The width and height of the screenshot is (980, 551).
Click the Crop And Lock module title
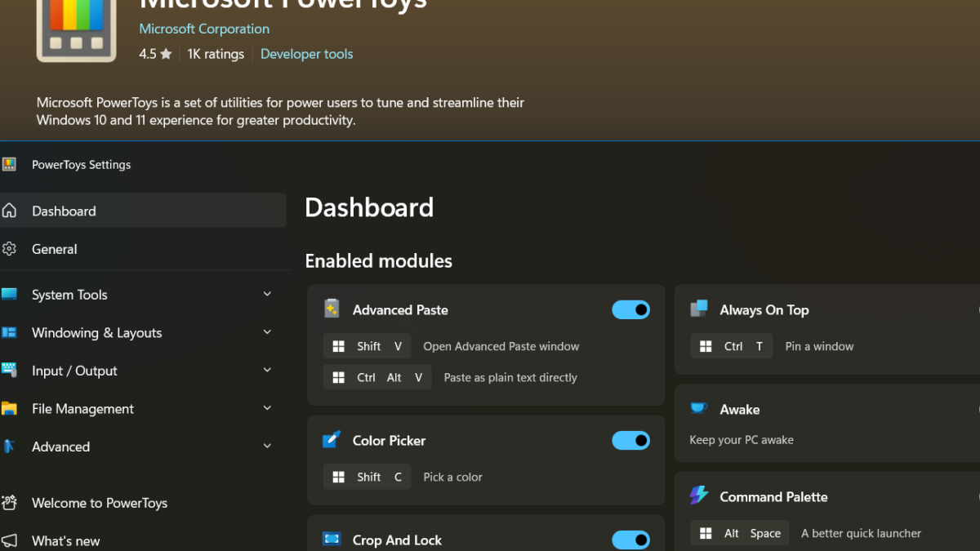coord(397,540)
